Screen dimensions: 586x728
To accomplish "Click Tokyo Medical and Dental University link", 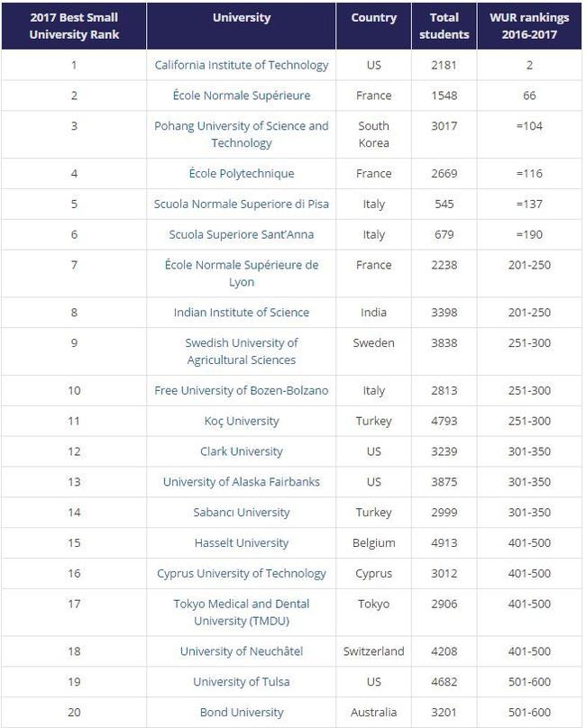I will point(242,613).
